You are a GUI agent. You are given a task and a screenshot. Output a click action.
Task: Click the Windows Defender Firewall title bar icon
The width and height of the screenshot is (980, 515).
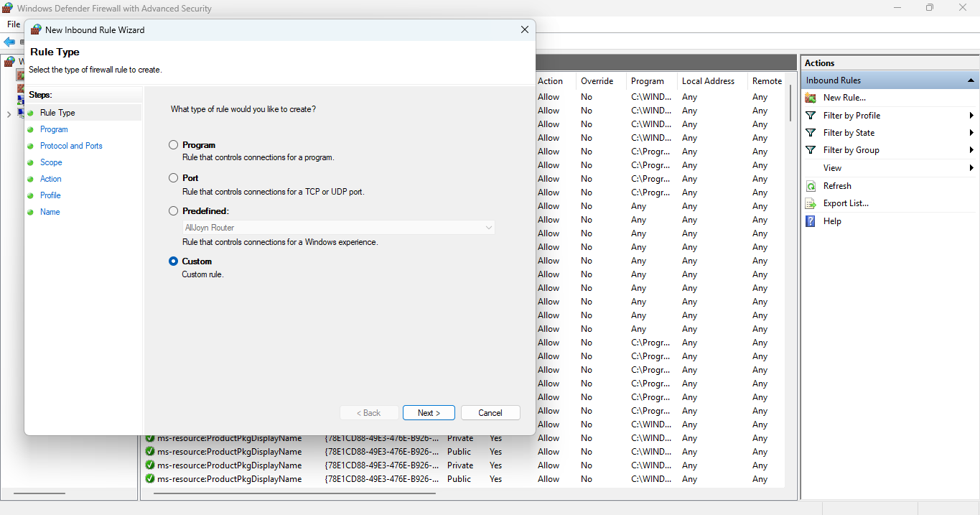9,9
